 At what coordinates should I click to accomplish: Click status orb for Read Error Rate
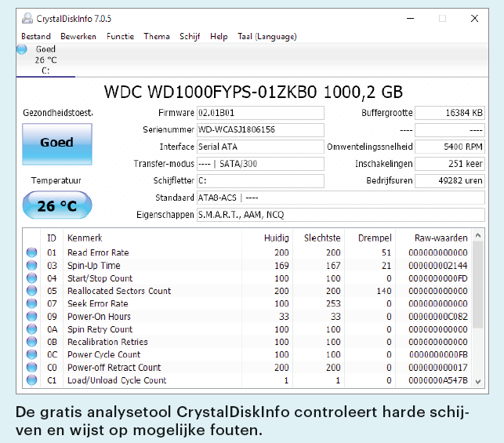click(x=31, y=252)
